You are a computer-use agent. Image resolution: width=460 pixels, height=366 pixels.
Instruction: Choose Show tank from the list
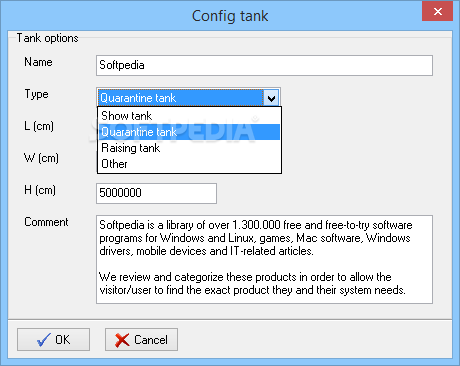click(189, 116)
